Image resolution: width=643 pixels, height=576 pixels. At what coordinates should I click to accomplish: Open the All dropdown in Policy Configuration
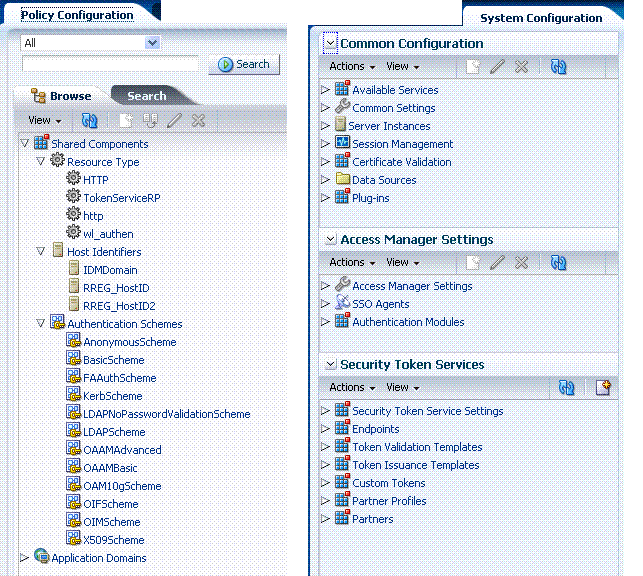coord(152,43)
